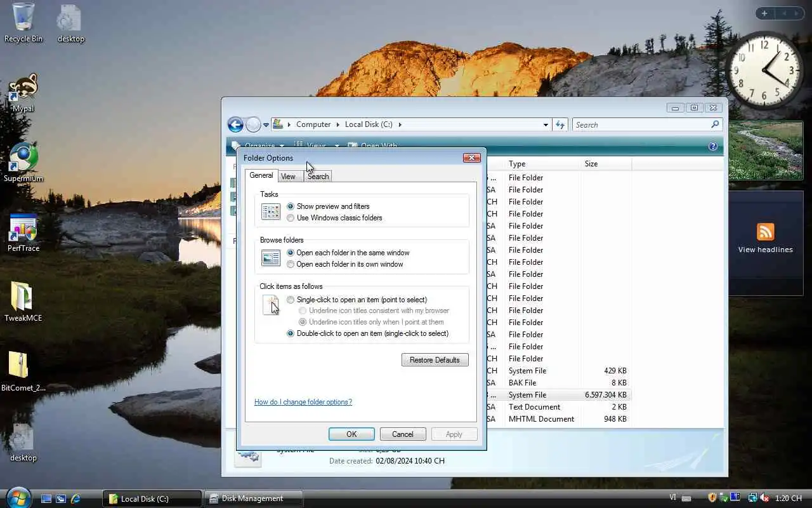Screen dimensions: 812x508
Task: Select Double-click to open an item
Action: coord(368,333)
